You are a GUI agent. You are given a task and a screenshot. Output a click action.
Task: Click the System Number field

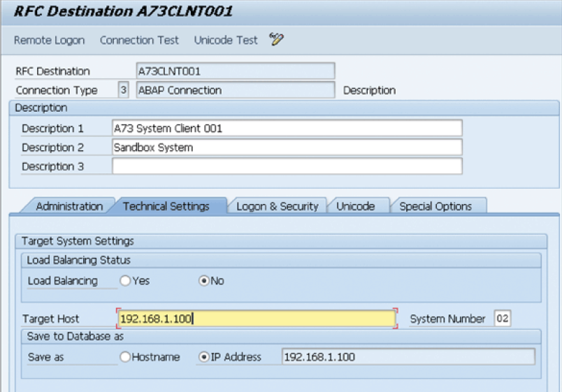pyautogui.click(x=502, y=318)
